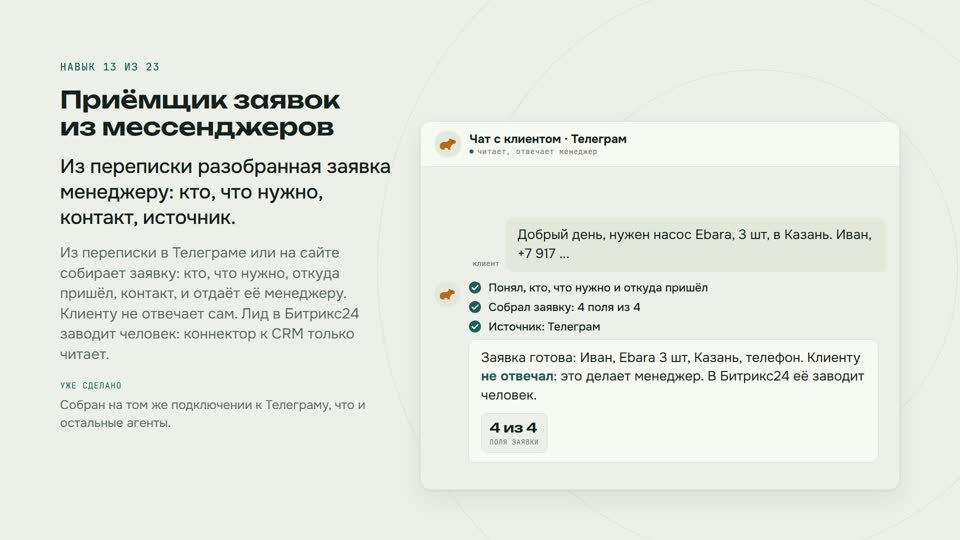The width and height of the screenshot is (960, 540).
Task: Click checkmark next to 'Собрал заявку: 4 поля из 4'
Action: pos(475,307)
